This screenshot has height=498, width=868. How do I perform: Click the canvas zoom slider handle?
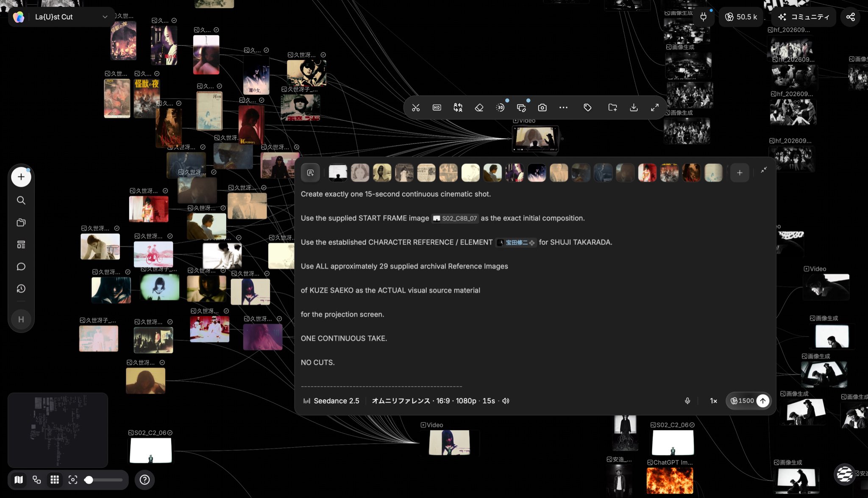89,480
